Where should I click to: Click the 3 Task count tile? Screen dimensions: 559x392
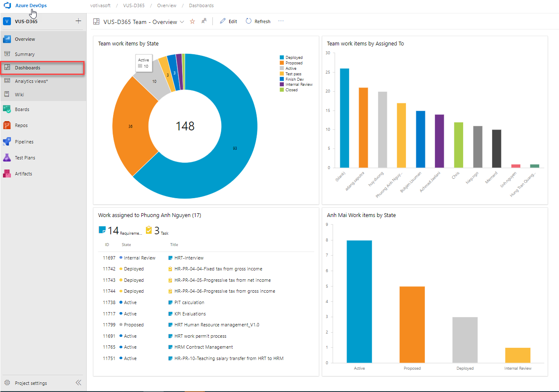click(157, 230)
